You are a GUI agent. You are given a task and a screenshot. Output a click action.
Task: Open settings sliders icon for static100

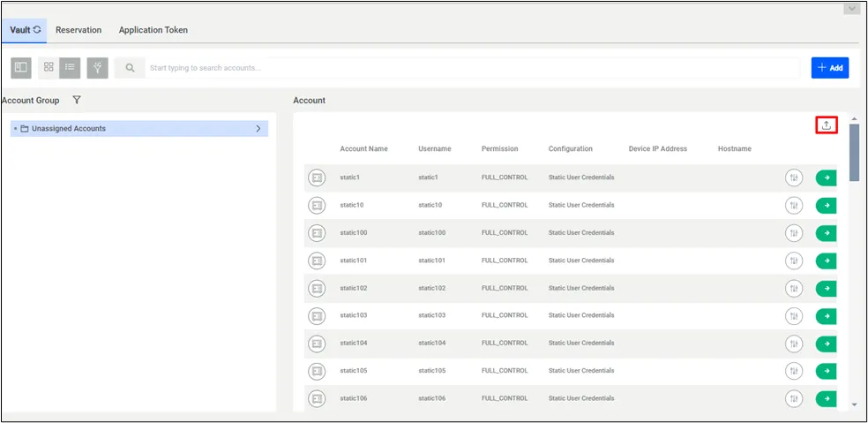pyautogui.click(x=794, y=233)
